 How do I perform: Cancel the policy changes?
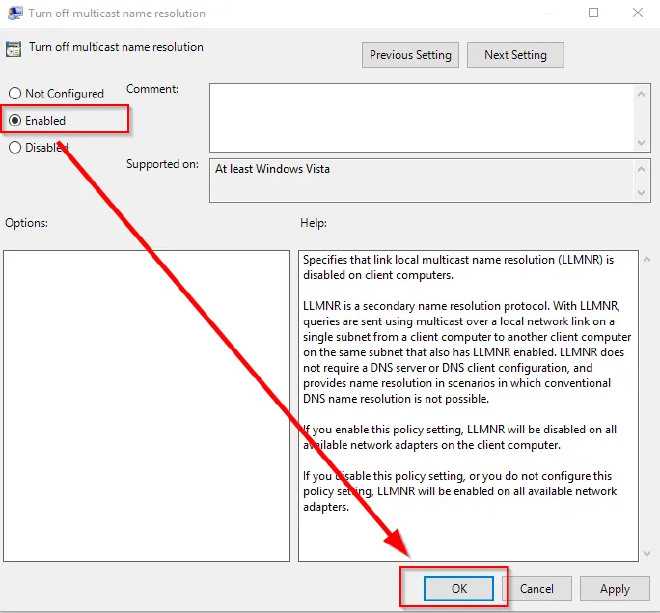tap(536, 589)
